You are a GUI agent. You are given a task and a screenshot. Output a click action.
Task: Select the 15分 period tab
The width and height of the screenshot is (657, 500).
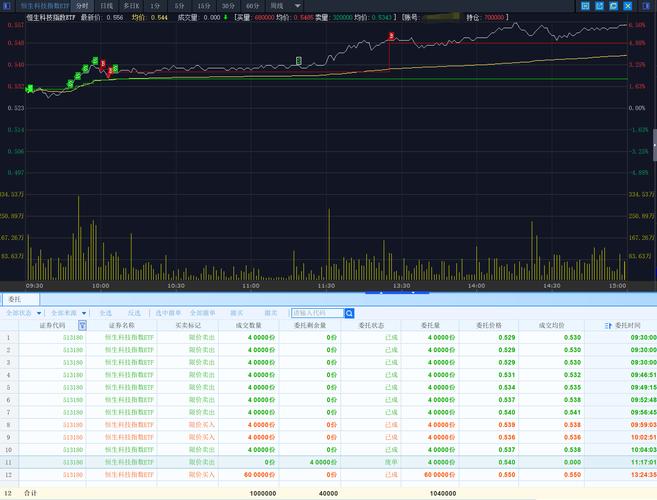[204, 6]
